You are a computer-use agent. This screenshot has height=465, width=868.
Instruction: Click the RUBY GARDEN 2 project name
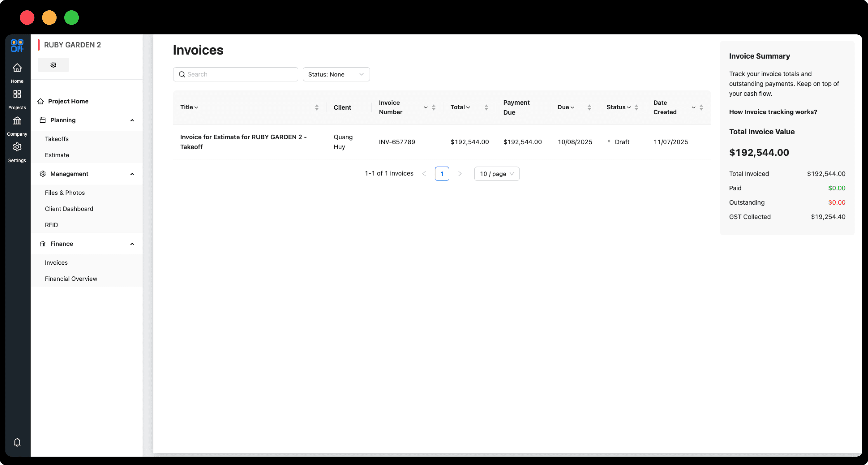(72, 45)
